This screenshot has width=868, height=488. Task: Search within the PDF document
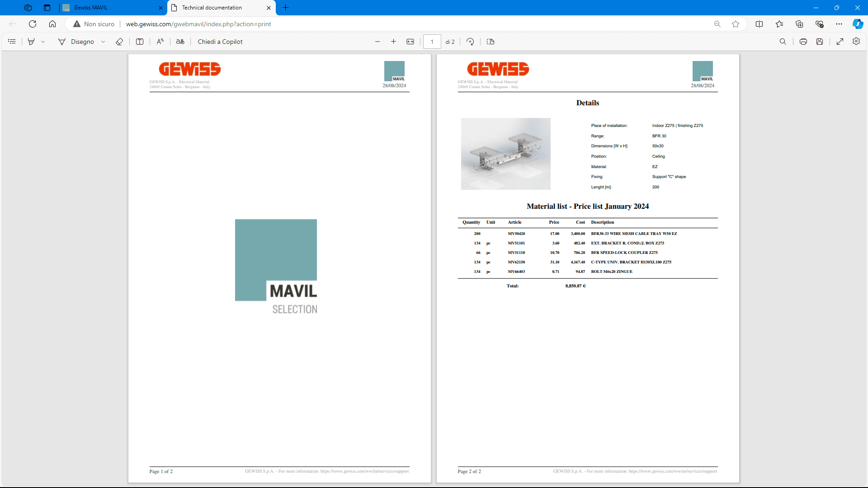pyautogui.click(x=783, y=42)
